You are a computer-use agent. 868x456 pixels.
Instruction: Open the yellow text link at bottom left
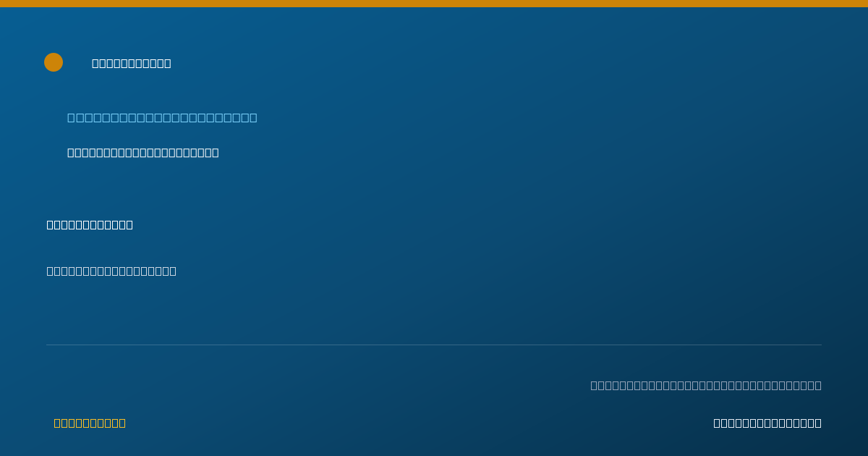pos(90,423)
